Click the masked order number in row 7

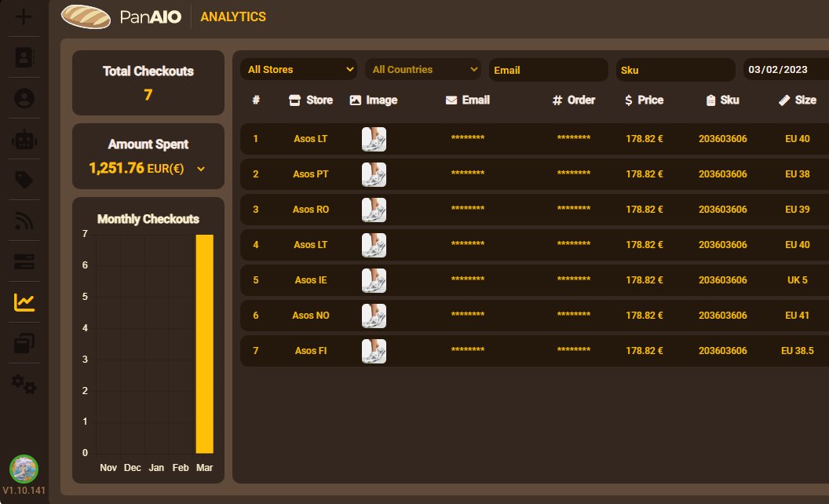pyautogui.click(x=574, y=350)
